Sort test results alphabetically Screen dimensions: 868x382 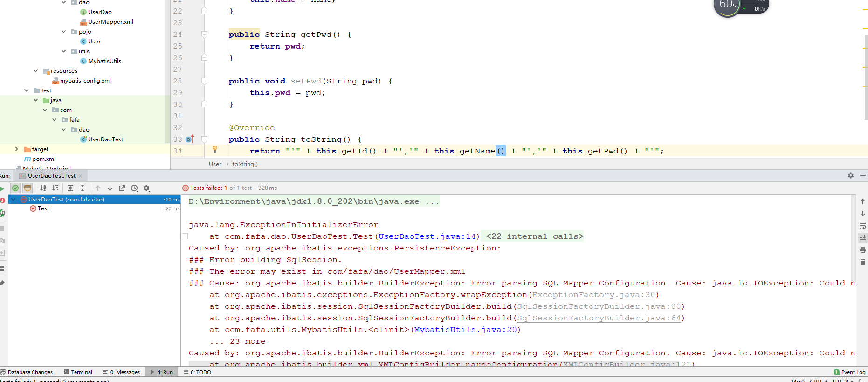click(x=43, y=188)
